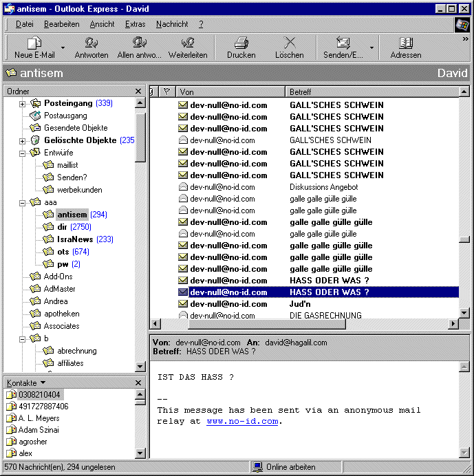Open dropdown arrow next to Senden/Empfangen
The width and height of the screenshot is (474, 476).
click(372, 48)
